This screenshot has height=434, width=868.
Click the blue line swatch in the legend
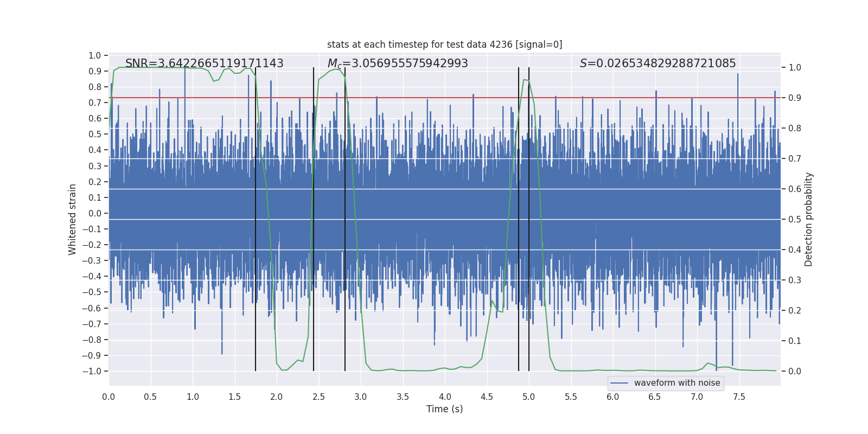619,383
